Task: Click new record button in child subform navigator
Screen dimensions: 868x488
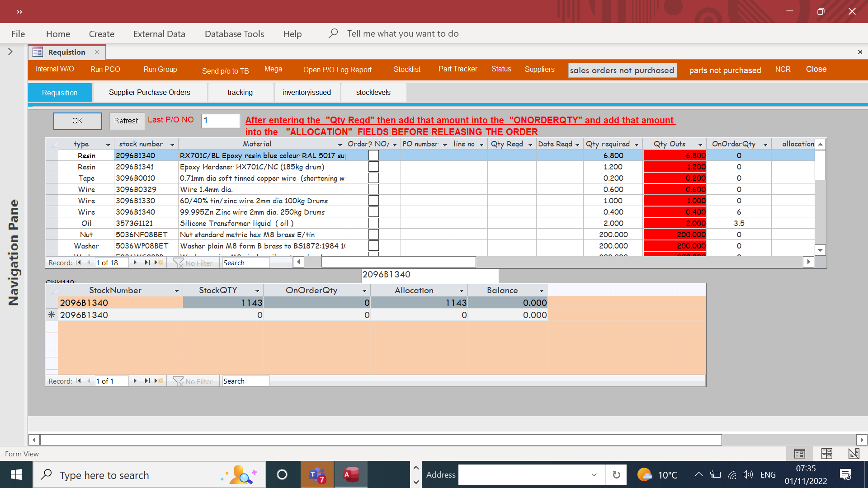Action: [x=158, y=381]
